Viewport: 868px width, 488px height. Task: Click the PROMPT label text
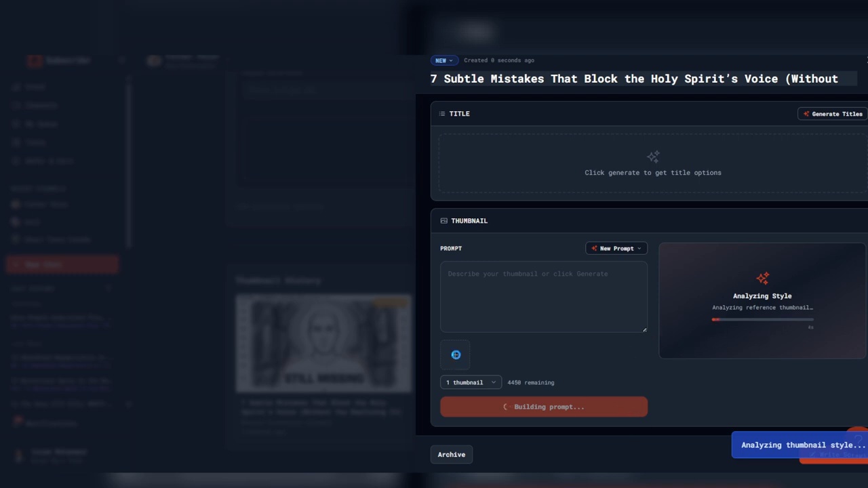451,249
